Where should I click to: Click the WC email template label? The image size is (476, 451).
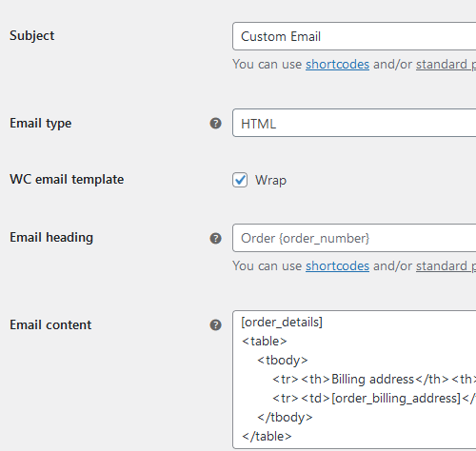(67, 179)
